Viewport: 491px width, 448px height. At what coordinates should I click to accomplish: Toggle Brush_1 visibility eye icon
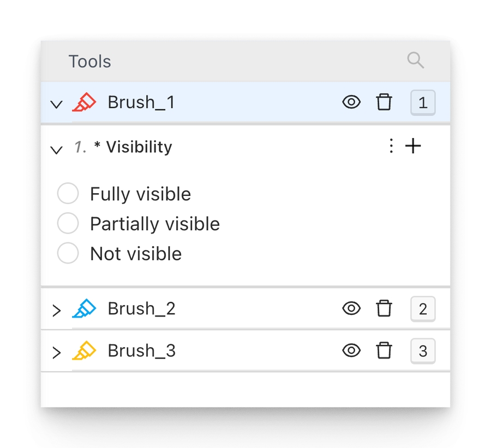pyautogui.click(x=351, y=102)
